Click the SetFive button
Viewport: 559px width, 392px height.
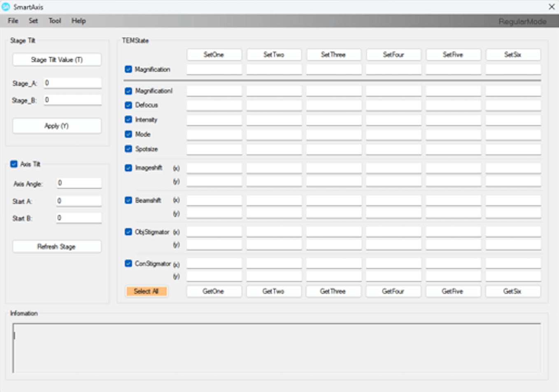(453, 54)
